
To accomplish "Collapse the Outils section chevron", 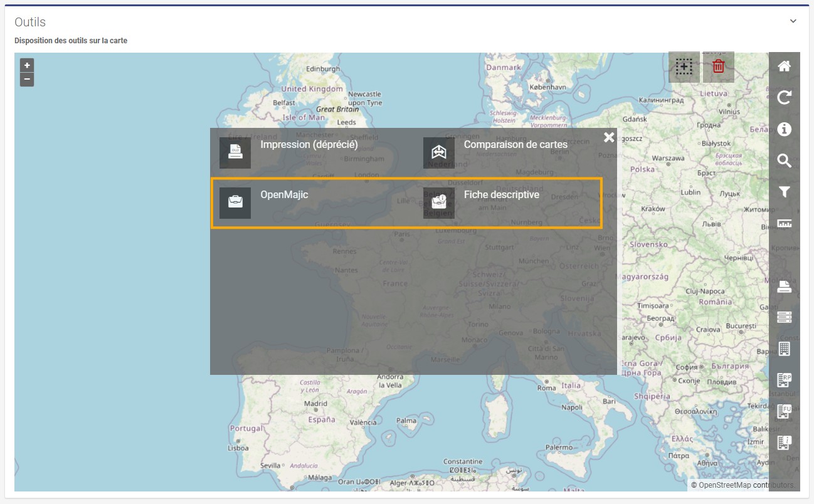I will 793,21.
